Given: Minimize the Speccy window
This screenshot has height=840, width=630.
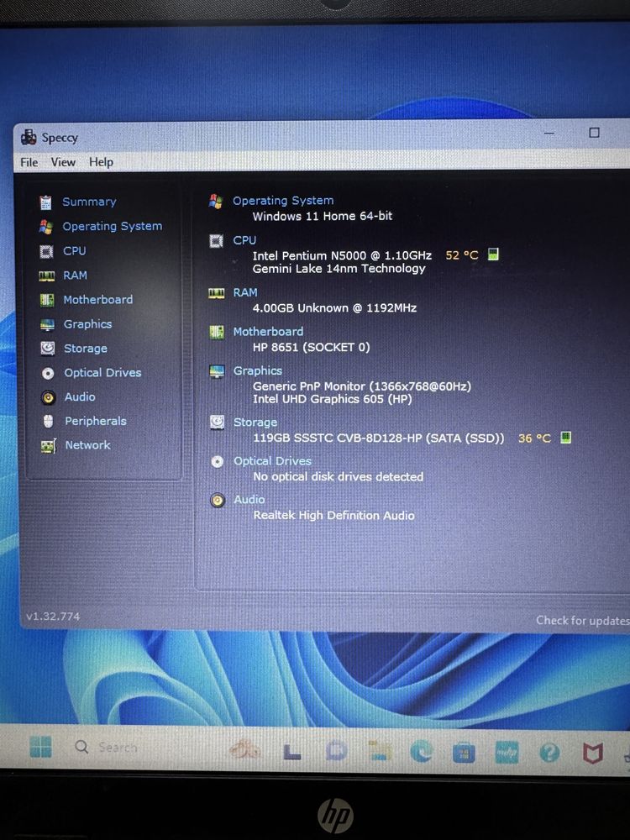Looking at the screenshot, I should click(549, 133).
